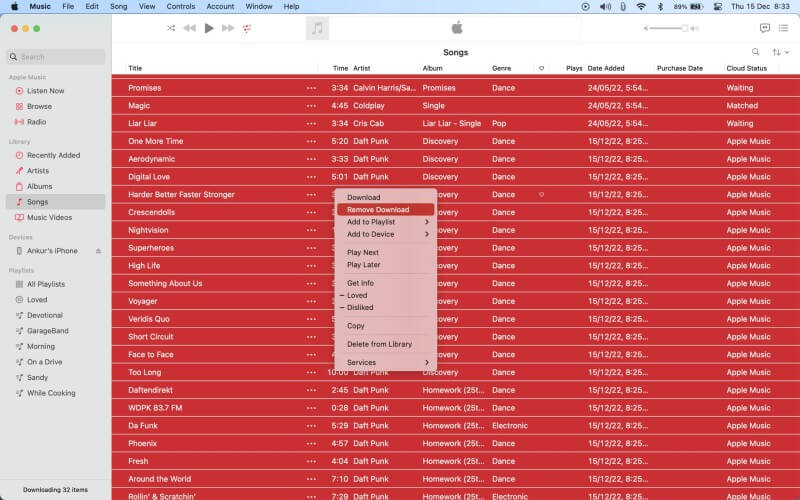Open the Songs filter search icon
Image resolution: width=800 pixels, height=500 pixels.
756,52
